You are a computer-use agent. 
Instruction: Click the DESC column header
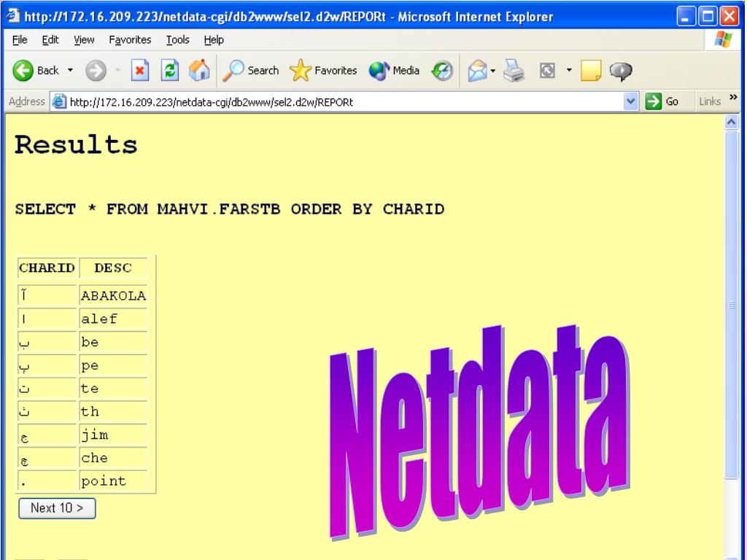coord(113,268)
